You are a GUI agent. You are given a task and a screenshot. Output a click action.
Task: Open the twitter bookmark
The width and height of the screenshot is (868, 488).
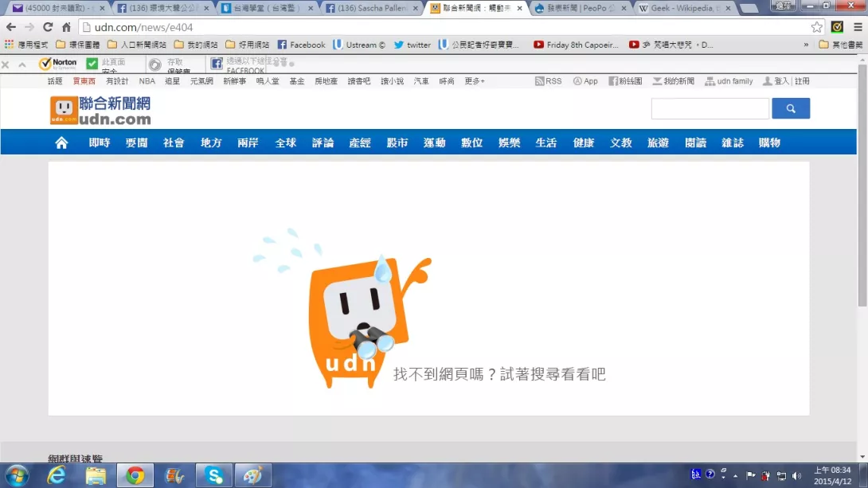(412, 45)
